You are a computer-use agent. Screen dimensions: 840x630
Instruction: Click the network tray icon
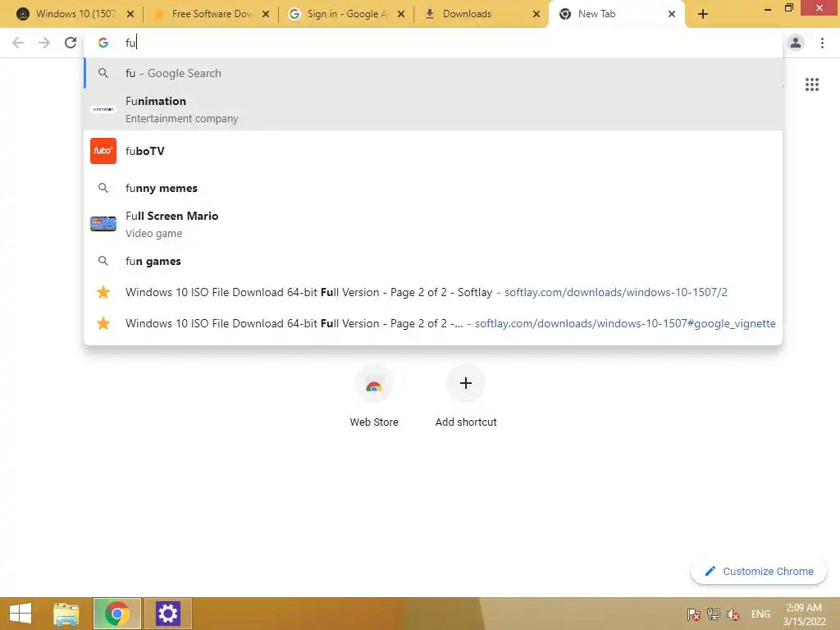coord(714,614)
